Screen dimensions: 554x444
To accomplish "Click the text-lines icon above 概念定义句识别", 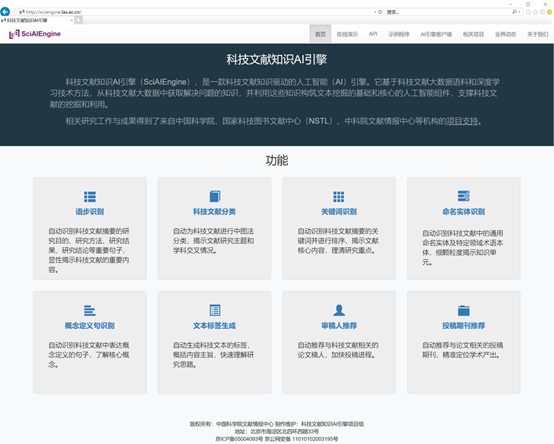I will click(90, 310).
